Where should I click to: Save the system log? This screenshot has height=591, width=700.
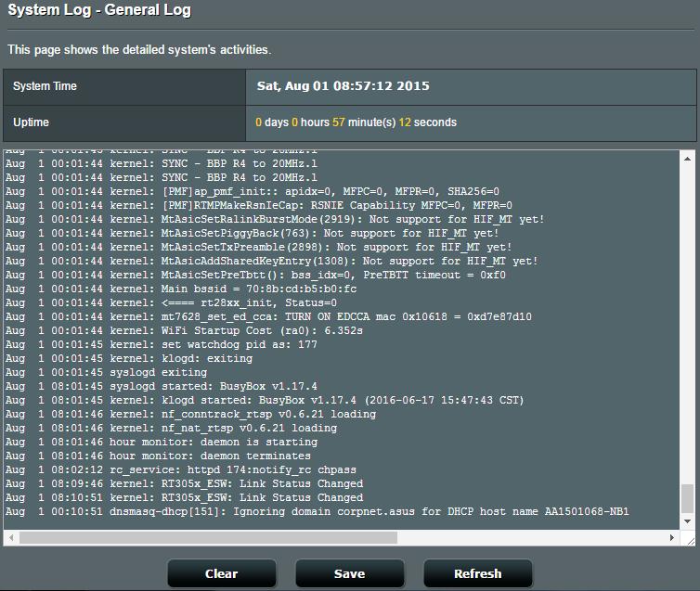coord(350,573)
